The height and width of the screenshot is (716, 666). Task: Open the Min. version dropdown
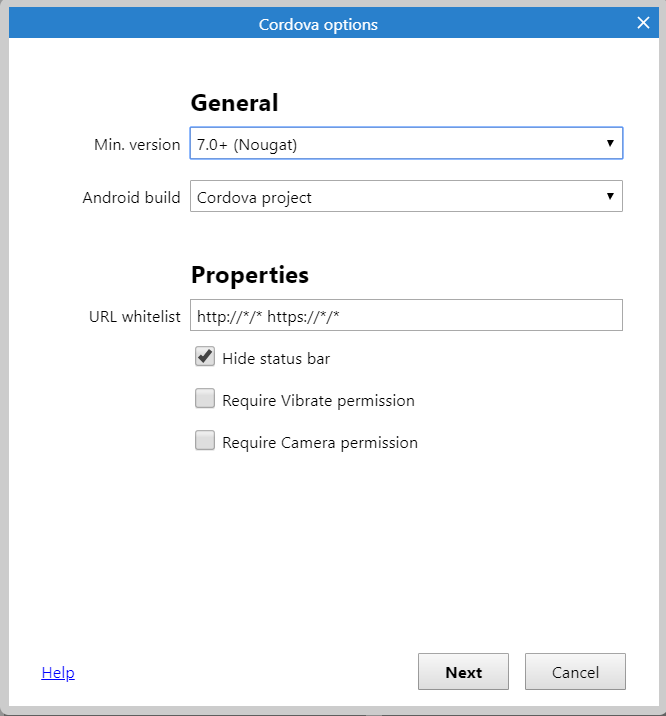406,143
